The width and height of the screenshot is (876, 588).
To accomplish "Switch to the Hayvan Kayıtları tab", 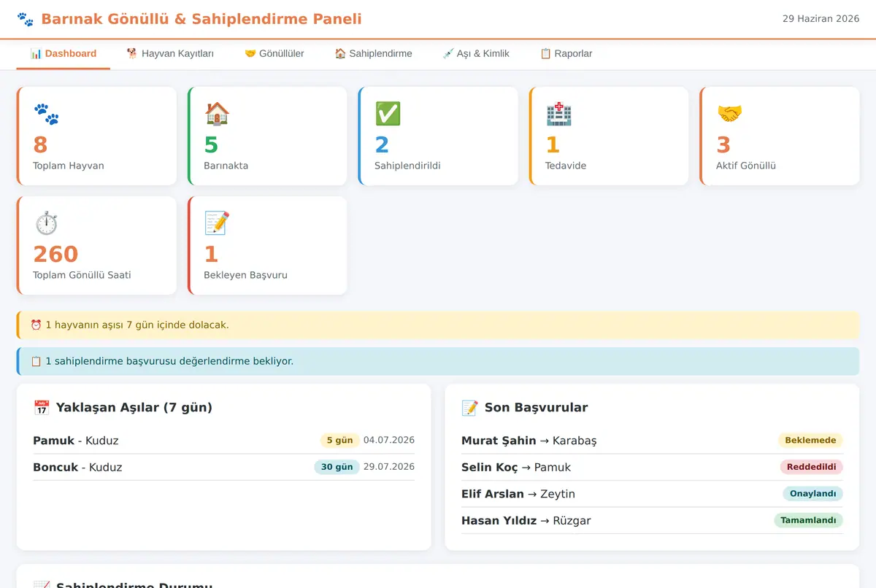I will pyautogui.click(x=170, y=53).
